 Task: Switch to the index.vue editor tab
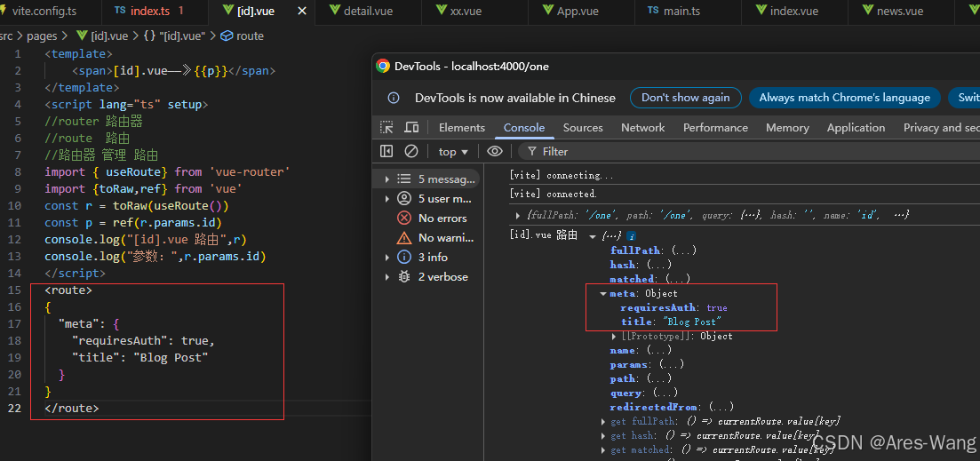tap(793, 12)
